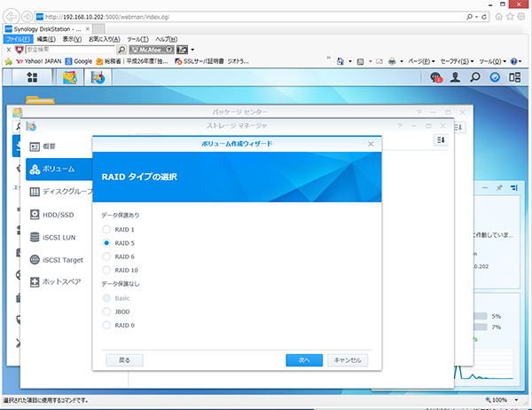Open the ヘルプ(H) menu
This screenshot has height=410, width=532.
tap(167, 39)
